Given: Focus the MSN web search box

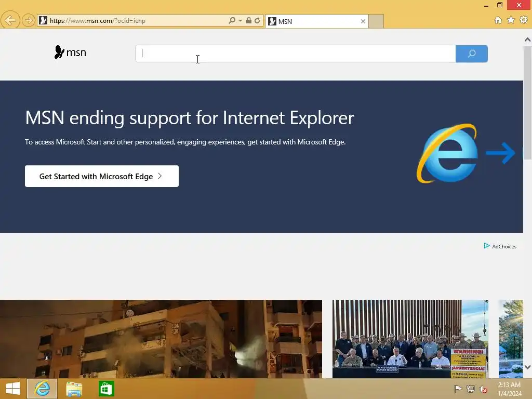Looking at the screenshot, I should 295,54.
